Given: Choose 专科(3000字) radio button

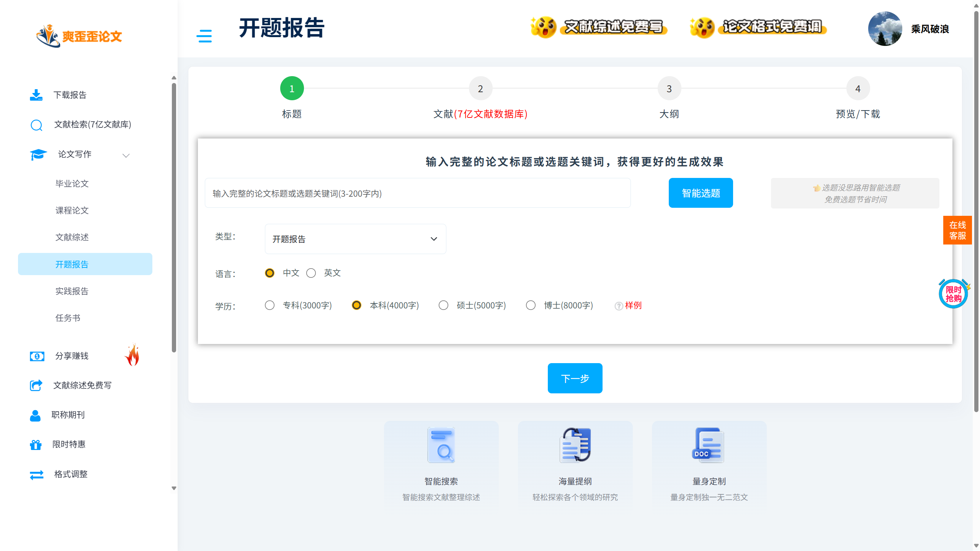Looking at the screenshot, I should 269,305.
